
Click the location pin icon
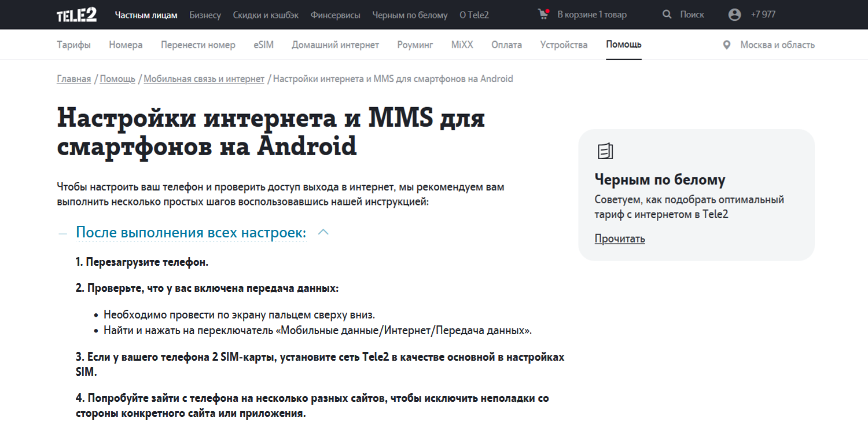click(727, 45)
